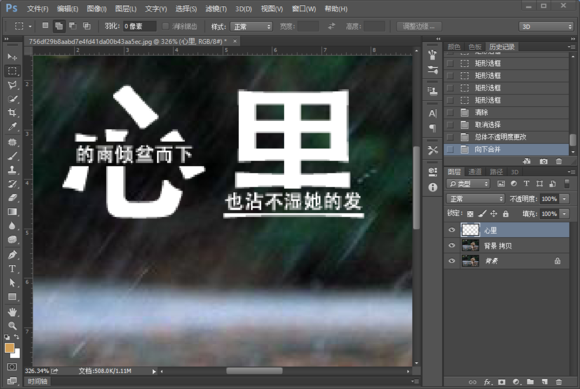Image resolution: width=580 pixels, height=389 pixels.
Task: Open the 3D workspace dropdown
Action: click(x=546, y=27)
